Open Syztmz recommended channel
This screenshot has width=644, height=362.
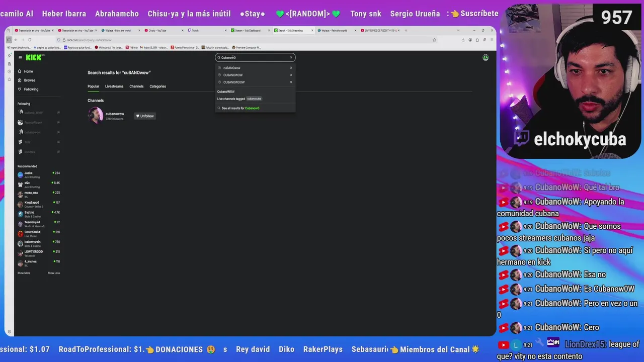[39, 214]
